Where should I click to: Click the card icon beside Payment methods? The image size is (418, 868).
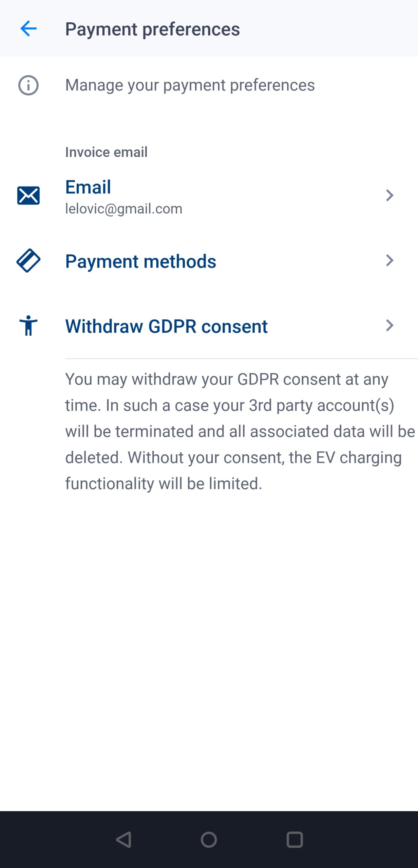point(28,260)
